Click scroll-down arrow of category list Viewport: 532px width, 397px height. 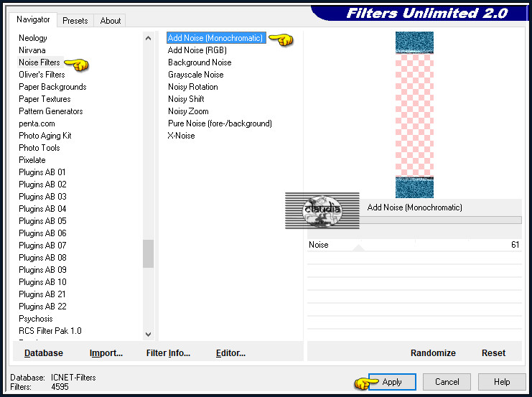149,335
